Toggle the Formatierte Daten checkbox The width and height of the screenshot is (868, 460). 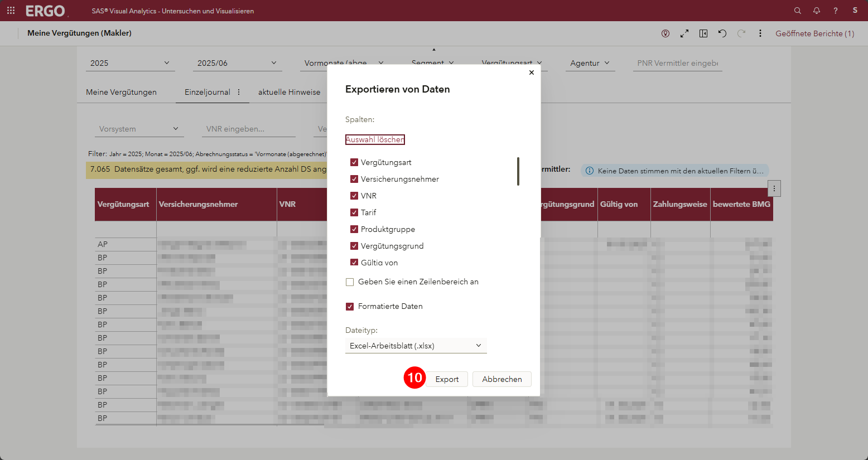350,307
